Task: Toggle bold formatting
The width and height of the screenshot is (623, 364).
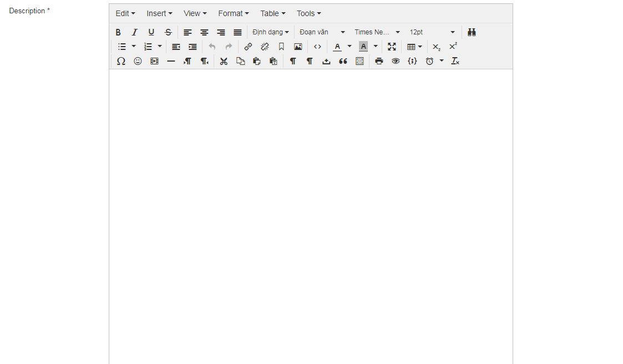Action: point(118,32)
